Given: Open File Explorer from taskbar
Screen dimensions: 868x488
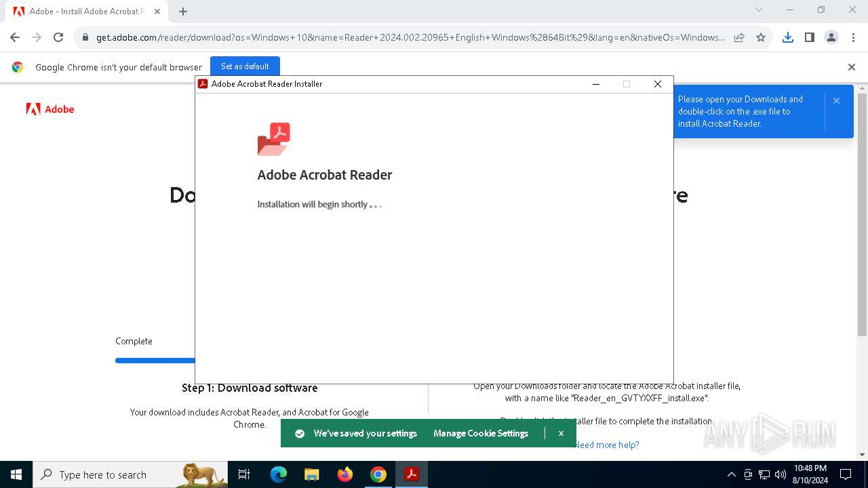Looking at the screenshot, I should 311,474.
